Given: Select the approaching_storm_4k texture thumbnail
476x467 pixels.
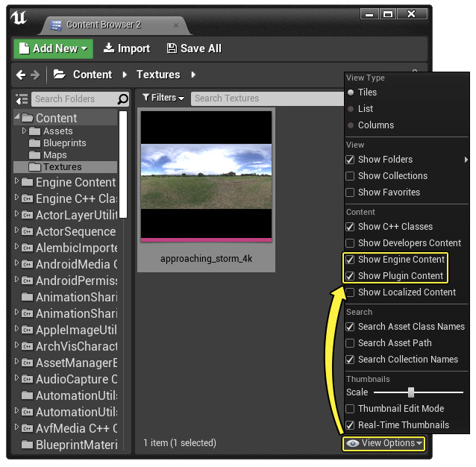Looking at the screenshot, I should point(206,189).
